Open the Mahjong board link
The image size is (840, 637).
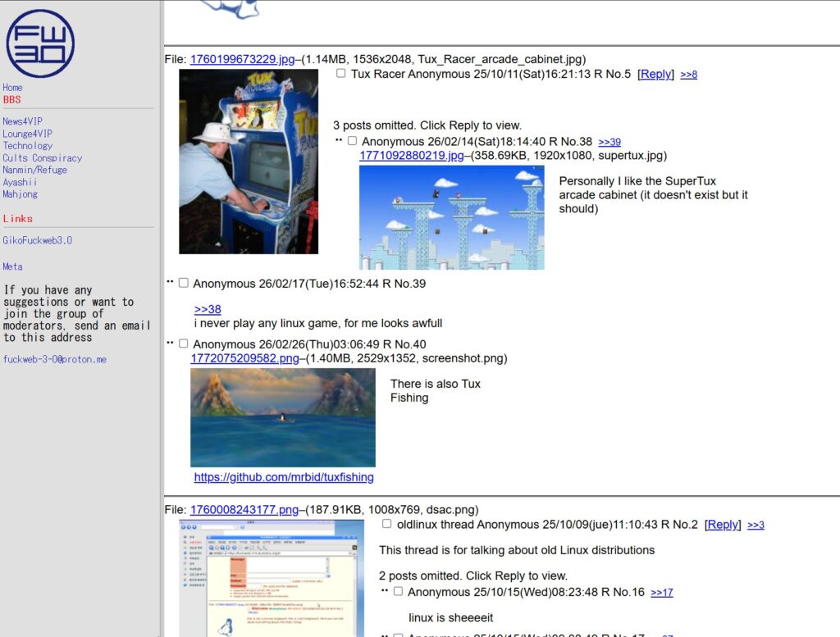pos(20,194)
